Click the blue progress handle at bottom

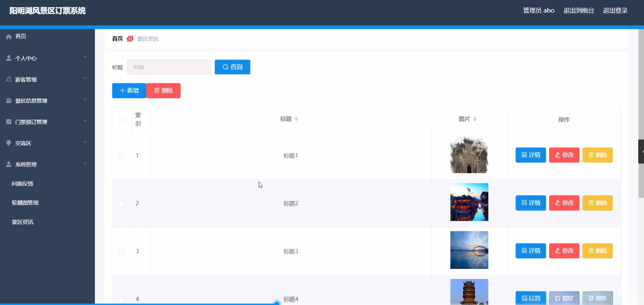(x=276, y=303)
